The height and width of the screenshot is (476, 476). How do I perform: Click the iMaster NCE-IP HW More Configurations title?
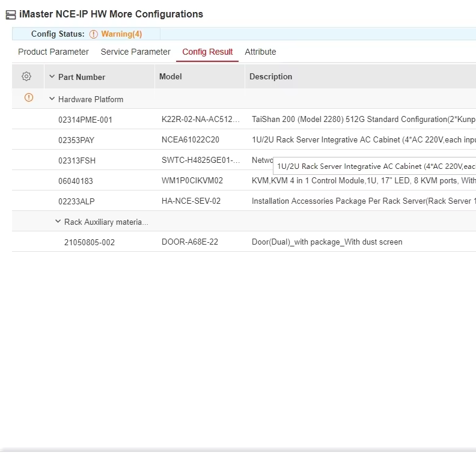111,14
